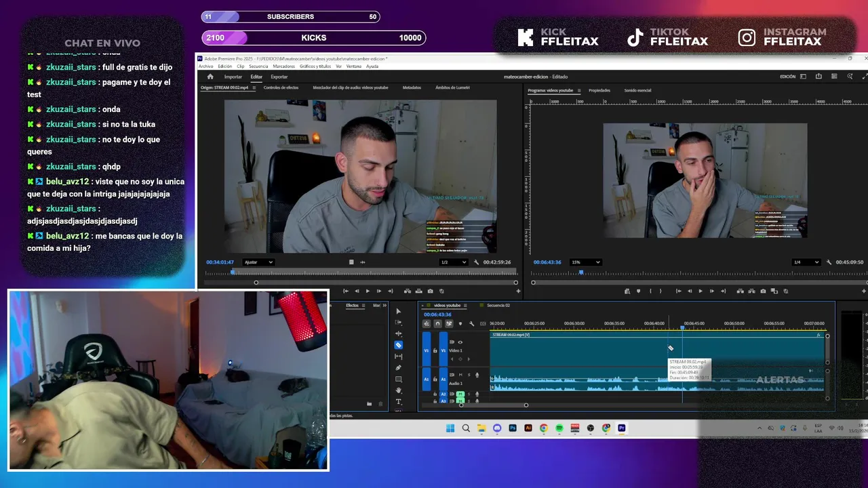Open the Marcadores menu
868x488 pixels.
(x=283, y=66)
